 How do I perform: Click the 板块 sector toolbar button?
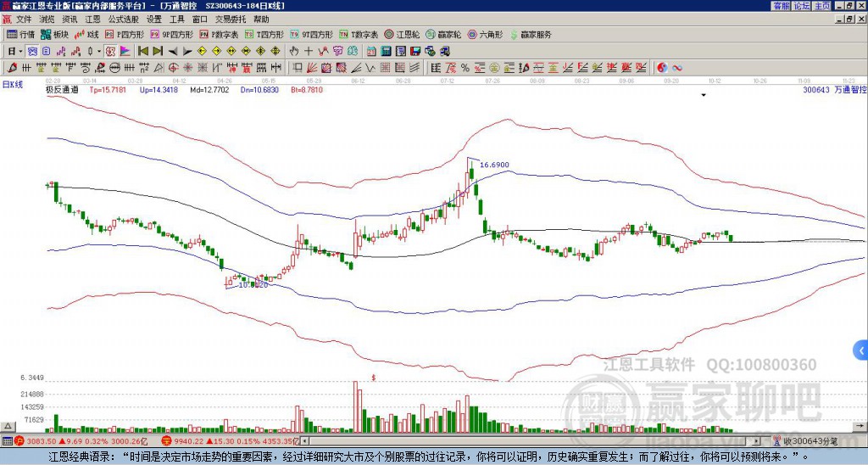point(53,34)
